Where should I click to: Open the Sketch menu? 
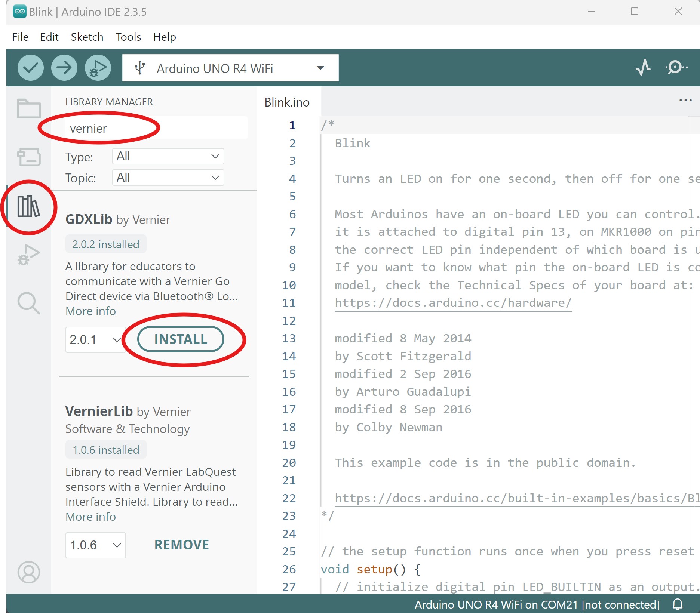87,37
